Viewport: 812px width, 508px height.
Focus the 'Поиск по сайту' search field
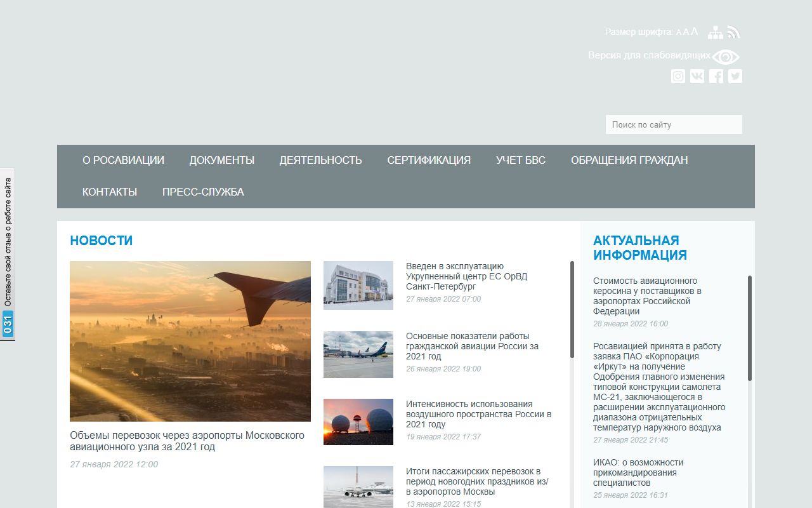click(x=674, y=124)
